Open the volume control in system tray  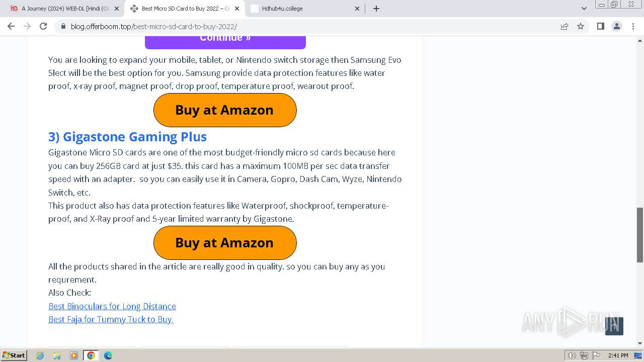click(572, 355)
